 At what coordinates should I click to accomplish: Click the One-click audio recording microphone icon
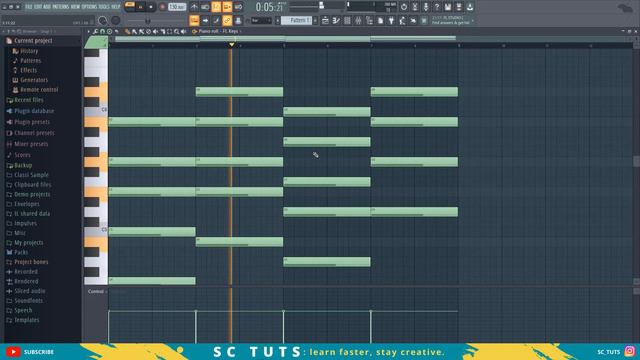[x=426, y=7]
